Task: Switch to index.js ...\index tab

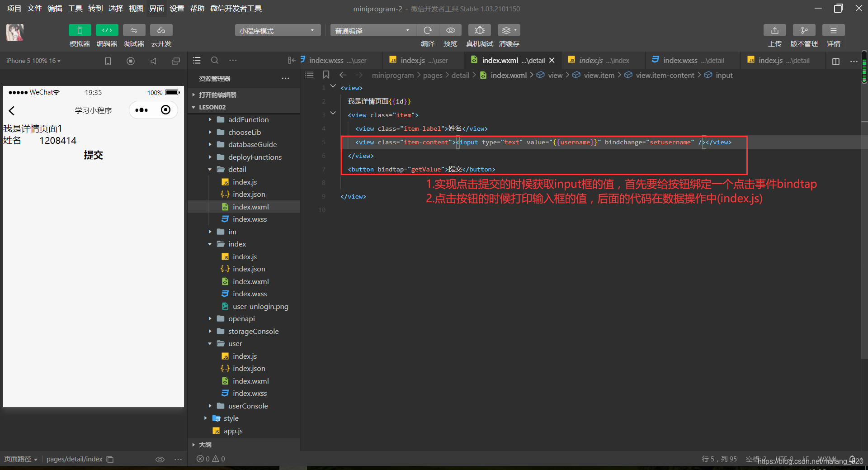Action: point(604,60)
